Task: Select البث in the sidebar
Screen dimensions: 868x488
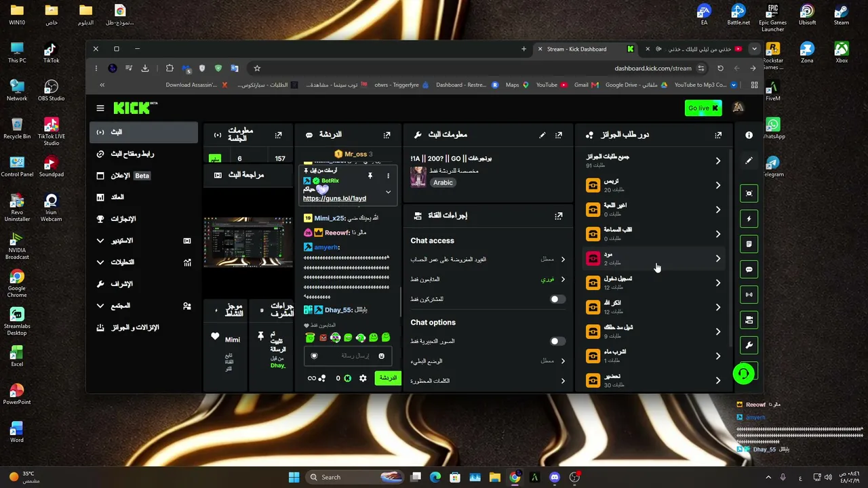Action: [144, 132]
